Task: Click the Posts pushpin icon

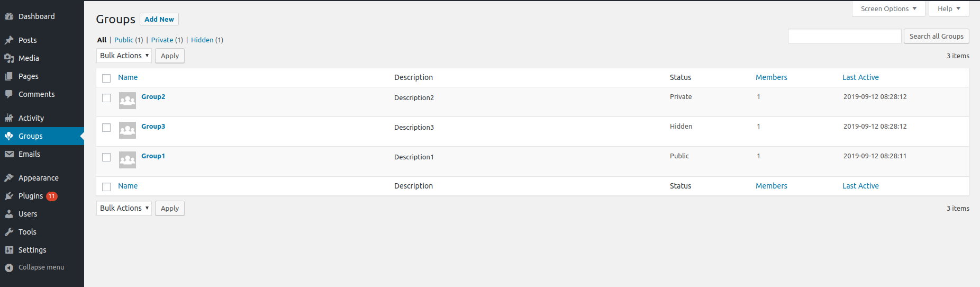Action: (x=9, y=40)
